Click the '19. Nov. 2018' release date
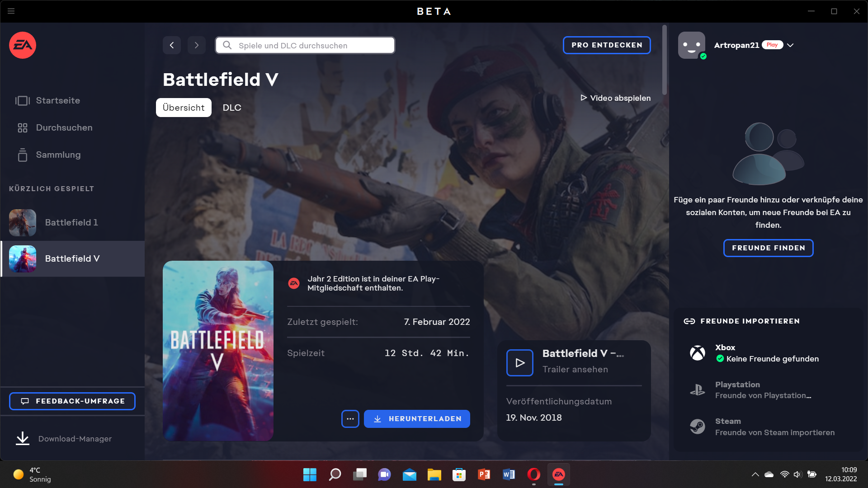868x488 pixels. point(534,418)
